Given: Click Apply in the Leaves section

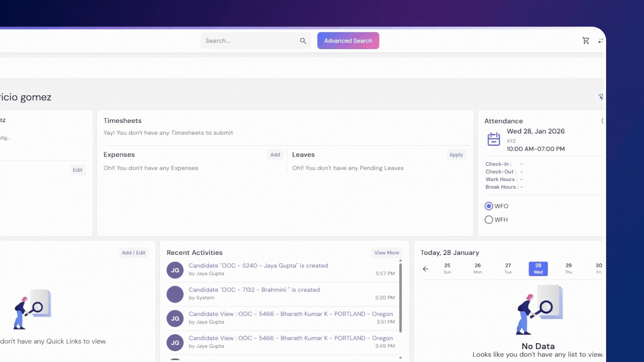Looking at the screenshot, I should pos(456,155).
